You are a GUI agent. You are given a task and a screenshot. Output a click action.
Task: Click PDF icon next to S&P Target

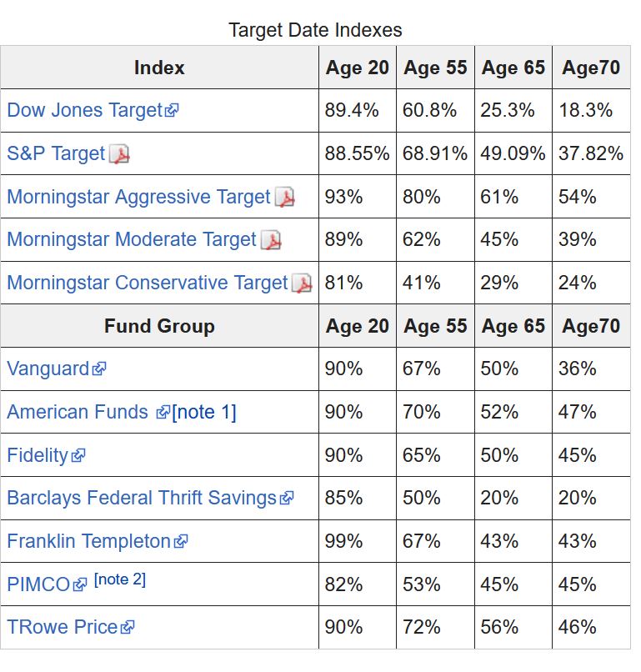pos(120,154)
